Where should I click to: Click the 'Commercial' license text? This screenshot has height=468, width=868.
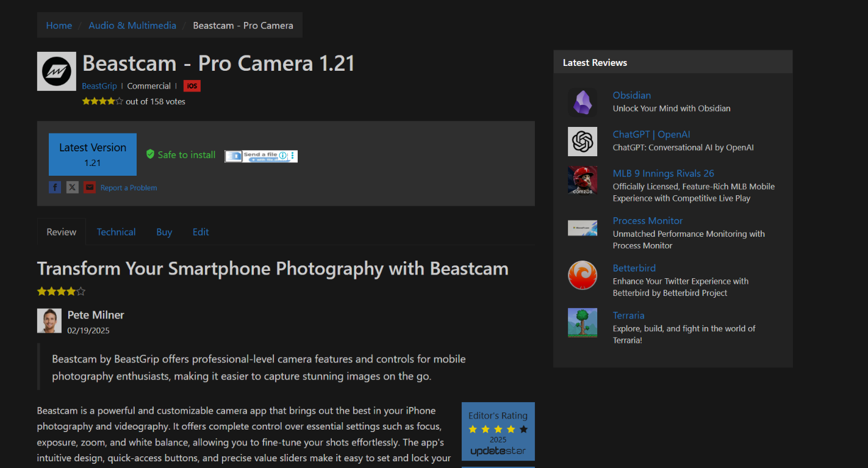pyautogui.click(x=149, y=86)
